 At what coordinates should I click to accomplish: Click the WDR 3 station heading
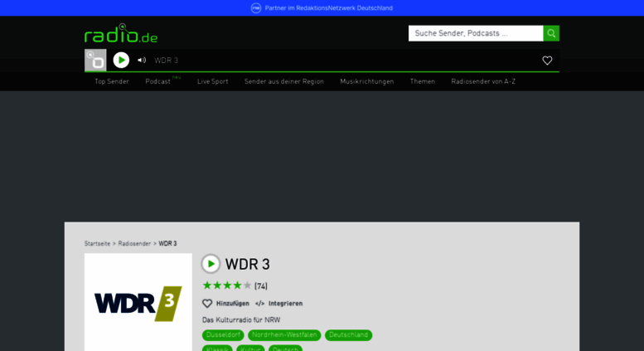[x=247, y=264]
